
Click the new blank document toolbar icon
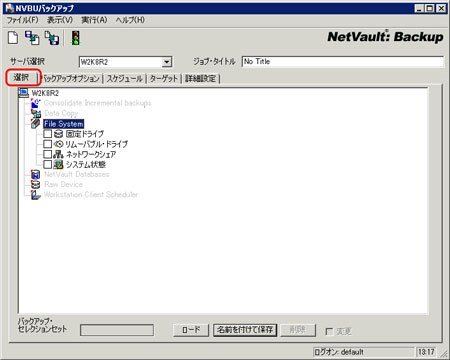(x=13, y=37)
